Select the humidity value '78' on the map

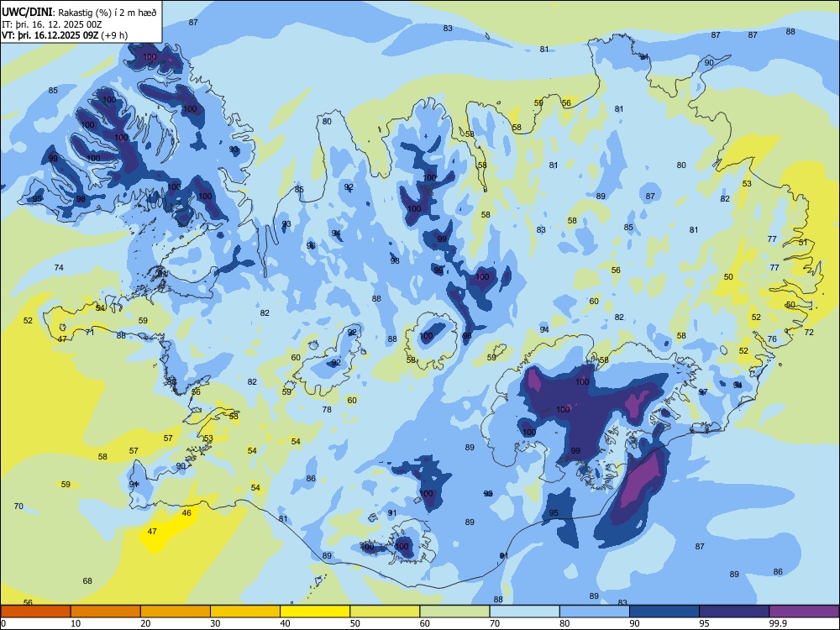[327, 410]
